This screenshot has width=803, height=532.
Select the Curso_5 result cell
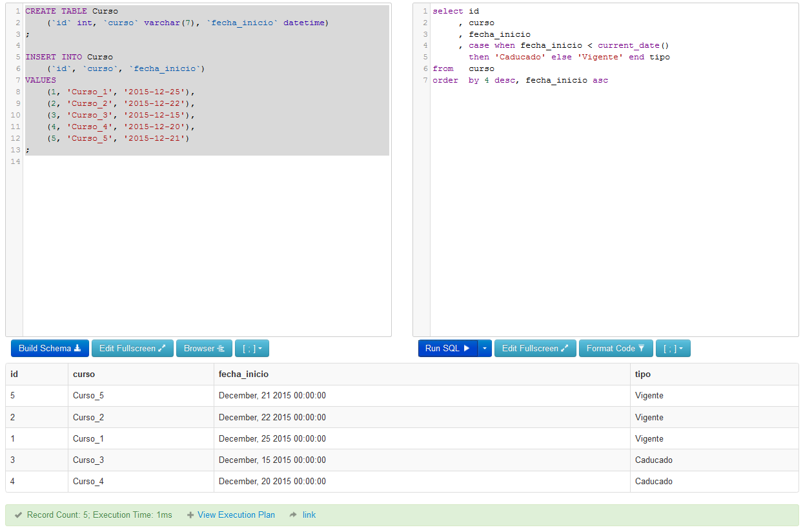[x=88, y=396]
